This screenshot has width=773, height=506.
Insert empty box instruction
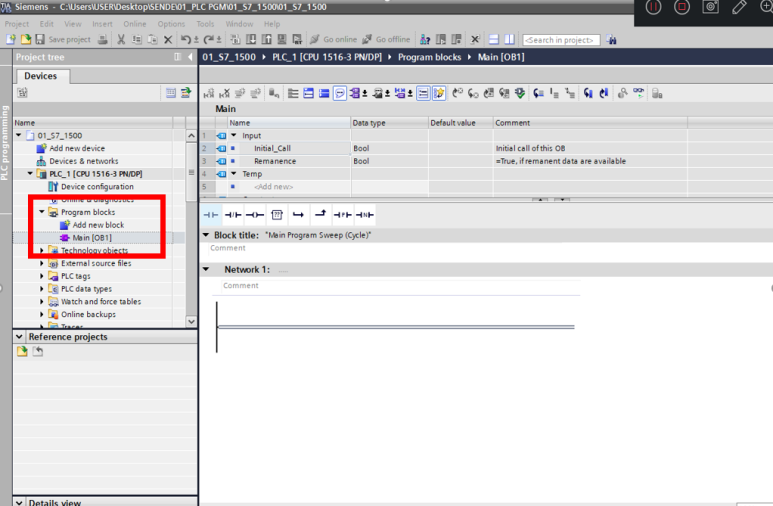[x=277, y=215]
